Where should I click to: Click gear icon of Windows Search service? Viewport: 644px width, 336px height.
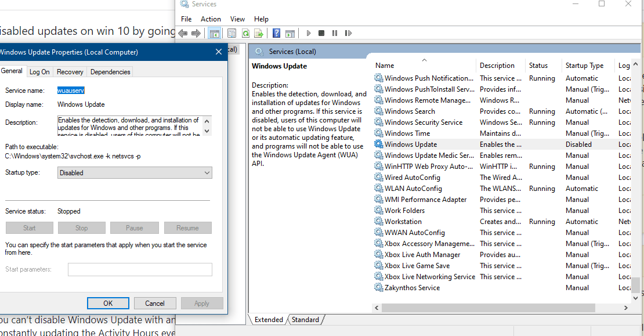379,111
